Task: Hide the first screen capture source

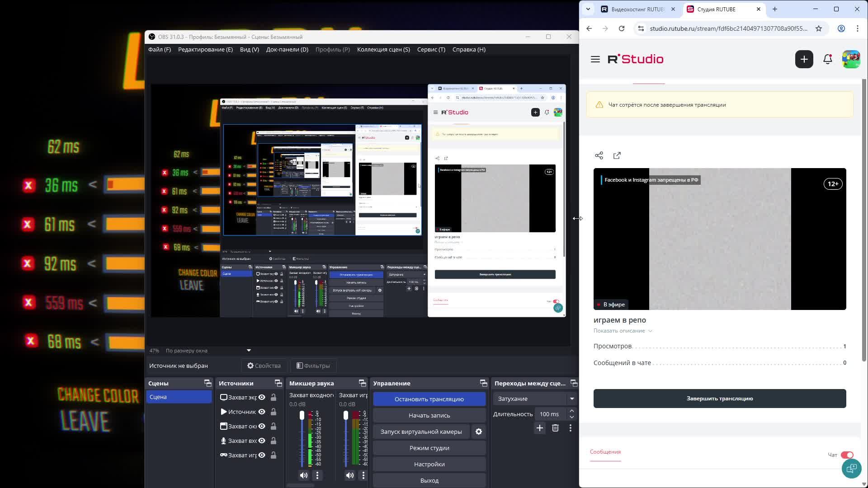Action: (x=262, y=397)
